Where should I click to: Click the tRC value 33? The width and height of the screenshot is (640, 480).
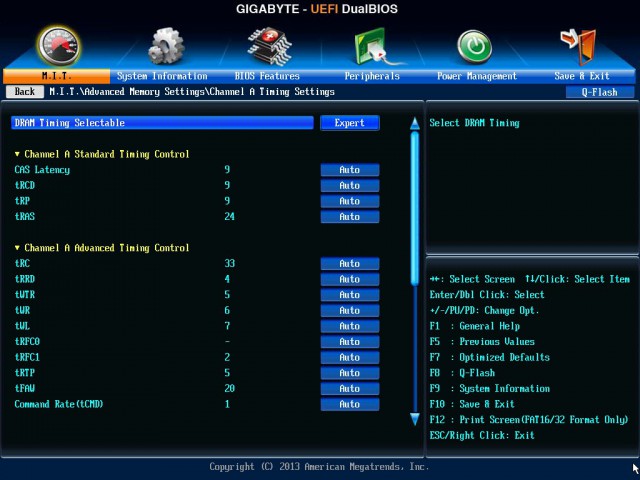pyautogui.click(x=229, y=264)
